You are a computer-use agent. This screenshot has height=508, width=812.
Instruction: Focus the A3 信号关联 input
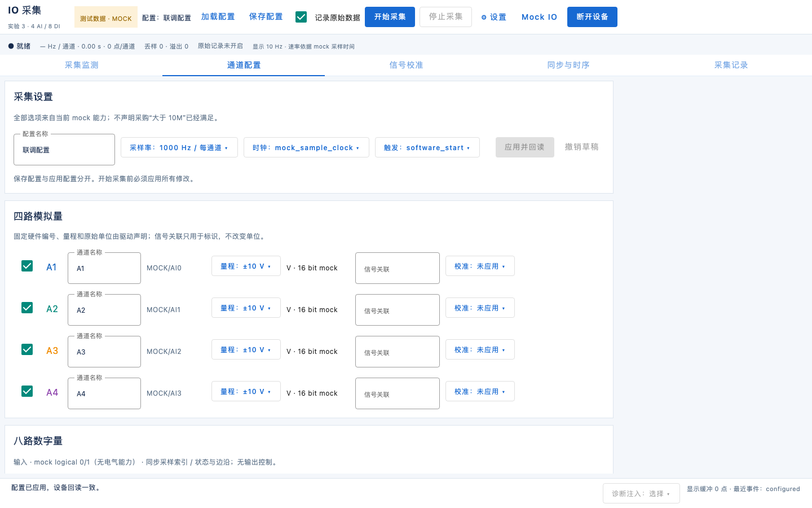(x=398, y=352)
